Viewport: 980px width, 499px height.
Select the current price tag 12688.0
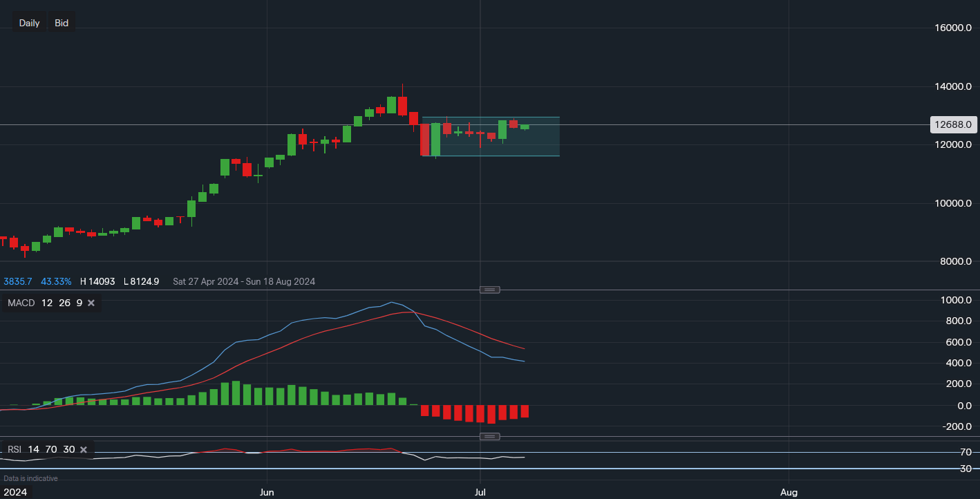click(954, 124)
